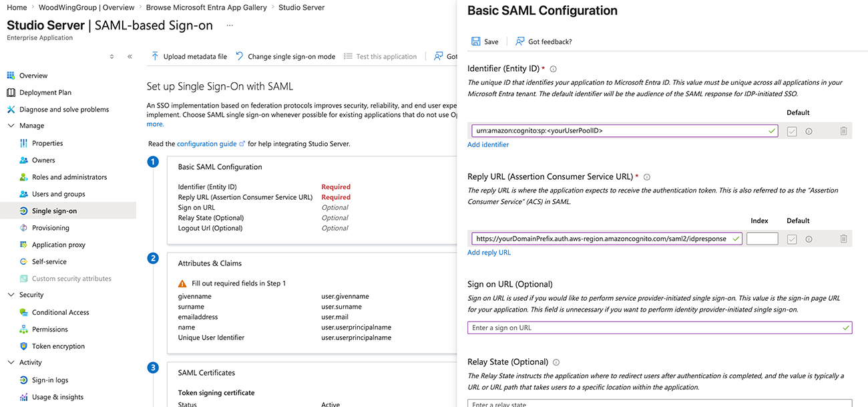The width and height of the screenshot is (868, 407).
Task: Click the Got feedback icon in SAML panel
Action: tap(519, 41)
